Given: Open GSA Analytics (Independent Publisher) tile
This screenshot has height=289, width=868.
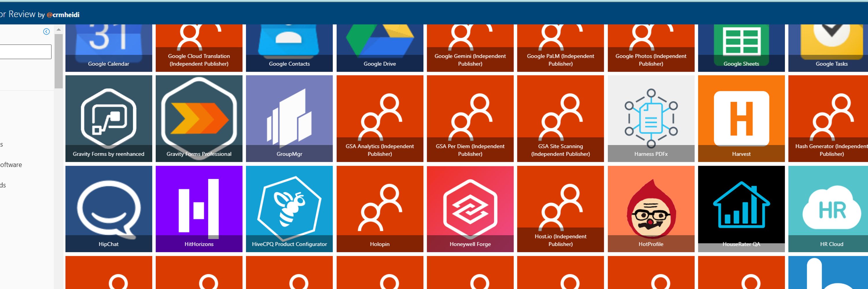Looking at the screenshot, I should tap(380, 118).
